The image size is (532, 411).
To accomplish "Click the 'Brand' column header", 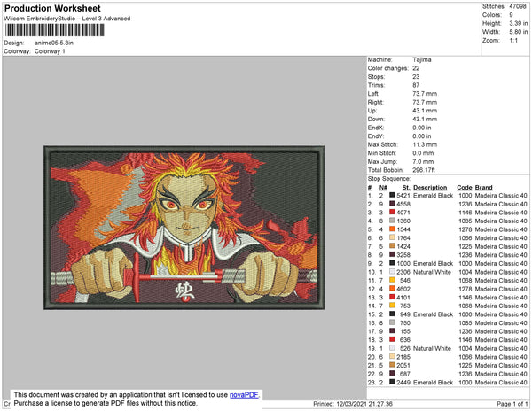I will [x=484, y=188].
